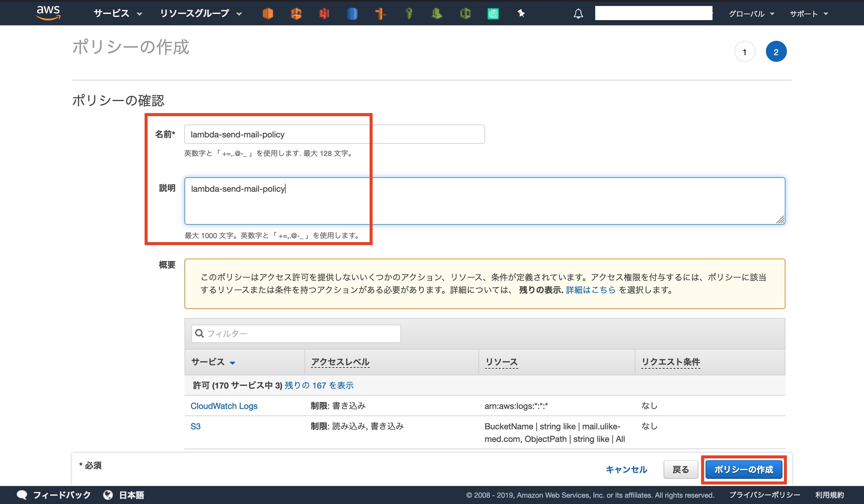This screenshot has width=864, height=504.
Task: Open notifications with the bell icon
Action: [x=578, y=14]
